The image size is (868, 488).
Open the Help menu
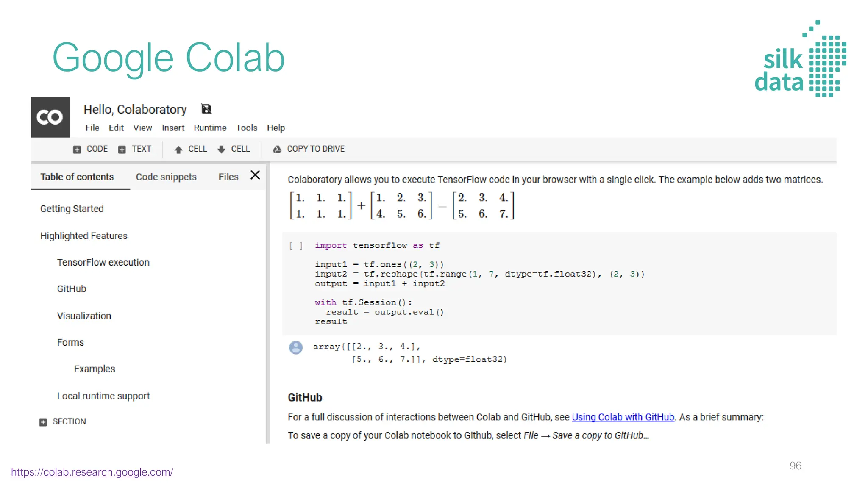coord(276,128)
